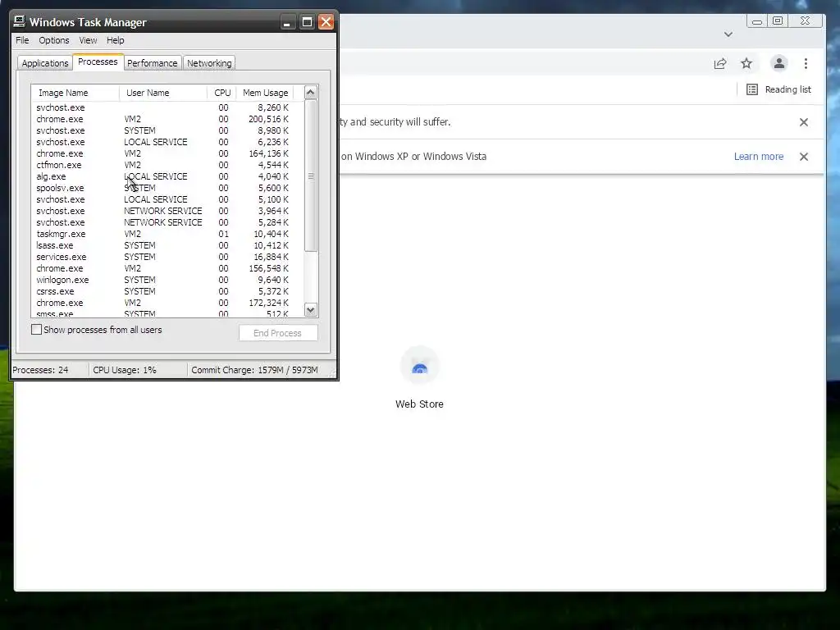Open the Web Store shortcut
Image resolution: width=840 pixels, height=630 pixels.
click(419, 378)
